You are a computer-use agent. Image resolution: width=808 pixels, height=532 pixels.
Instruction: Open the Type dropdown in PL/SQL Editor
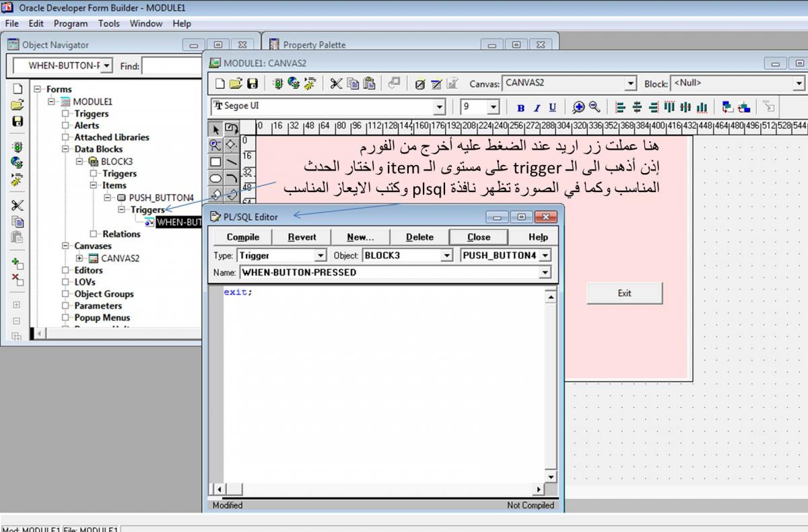(x=321, y=256)
